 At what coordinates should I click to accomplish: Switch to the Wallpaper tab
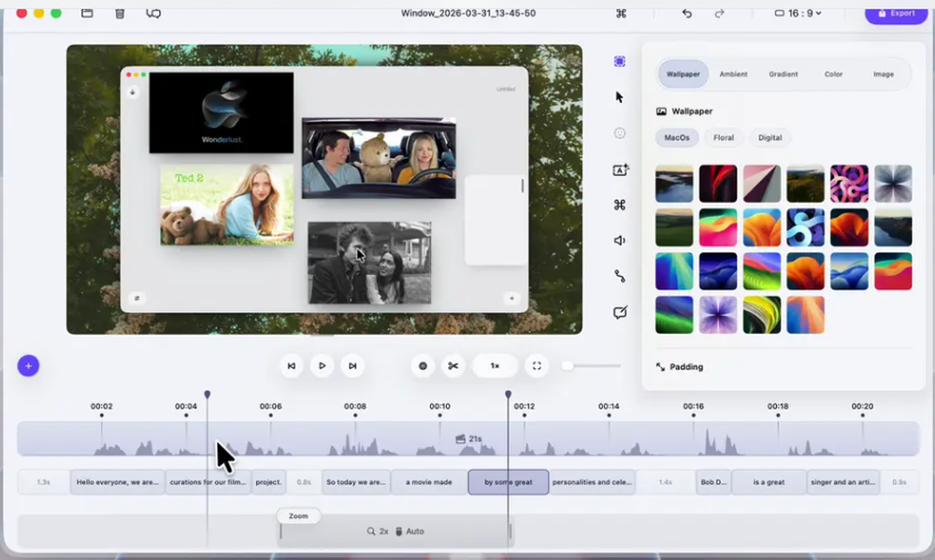[x=683, y=74]
